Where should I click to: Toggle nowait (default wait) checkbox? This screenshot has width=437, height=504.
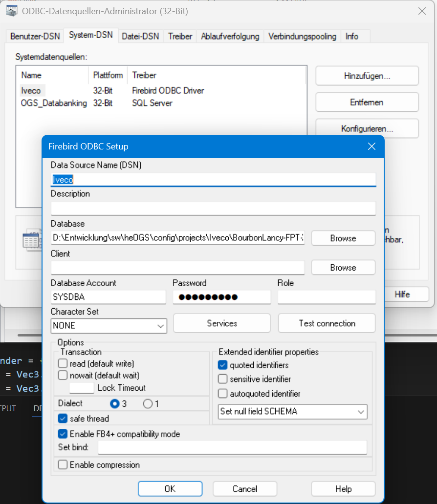(63, 375)
